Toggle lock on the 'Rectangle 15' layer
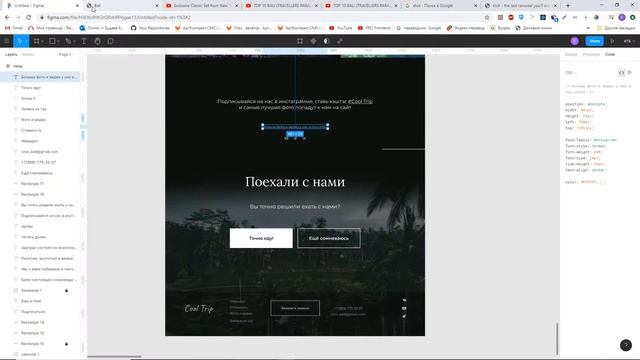This screenshot has width=640, height=360. [x=67, y=344]
